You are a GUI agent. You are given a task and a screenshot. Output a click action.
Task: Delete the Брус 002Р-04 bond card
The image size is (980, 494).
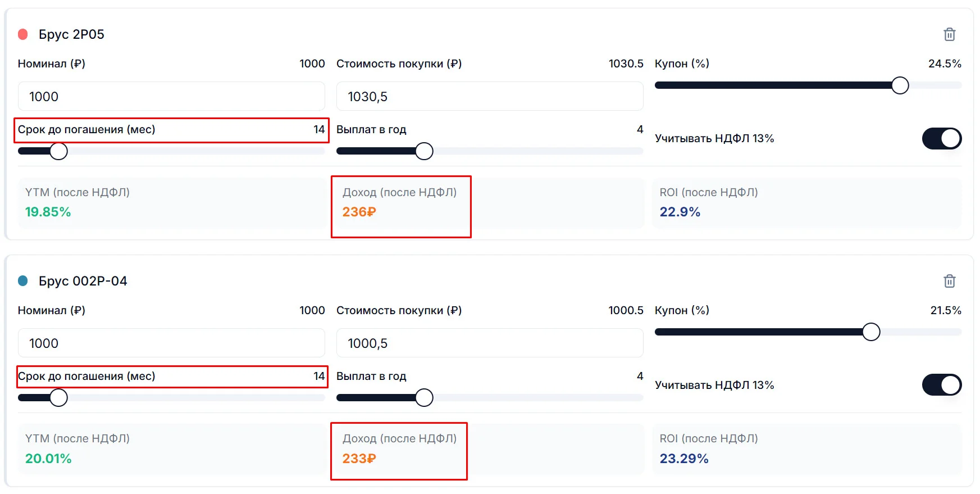tap(949, 281)
